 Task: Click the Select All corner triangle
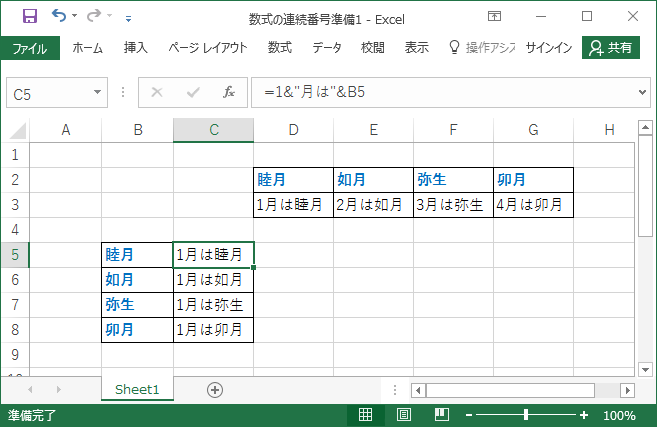click(18, 130)
